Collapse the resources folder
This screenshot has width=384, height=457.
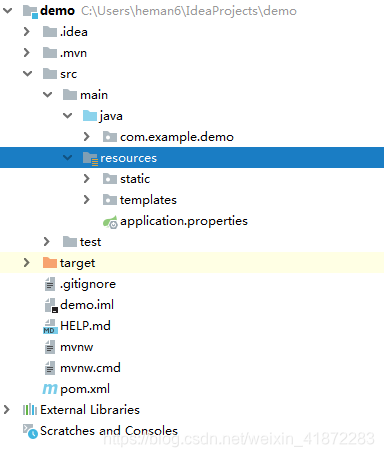68,158
